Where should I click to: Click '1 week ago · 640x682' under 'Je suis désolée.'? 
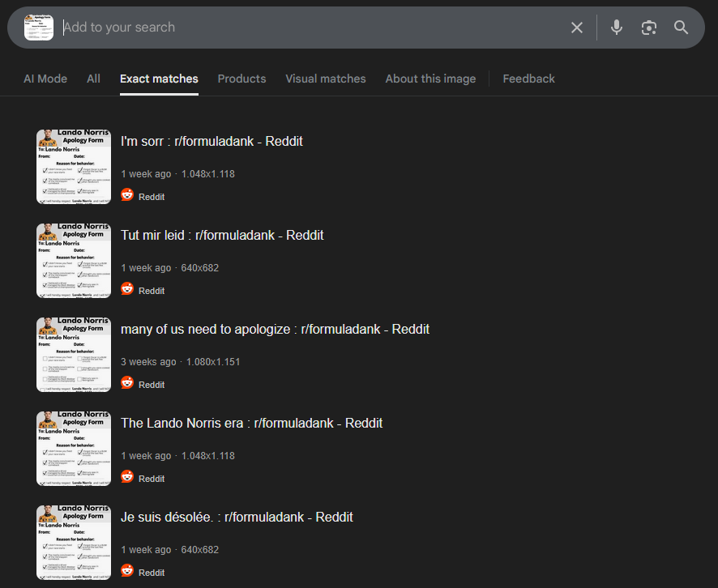point(170,550)
